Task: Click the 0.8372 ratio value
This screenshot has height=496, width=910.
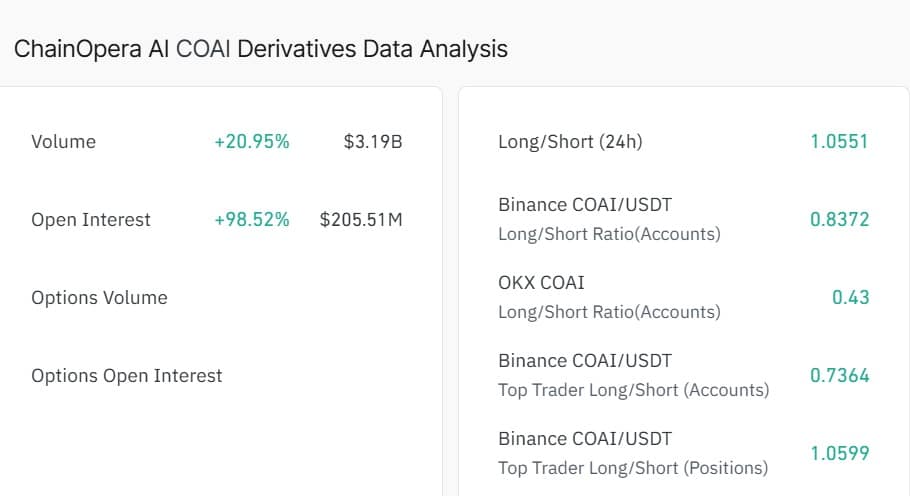Action: pyautogui.click(x=839, y=220)
